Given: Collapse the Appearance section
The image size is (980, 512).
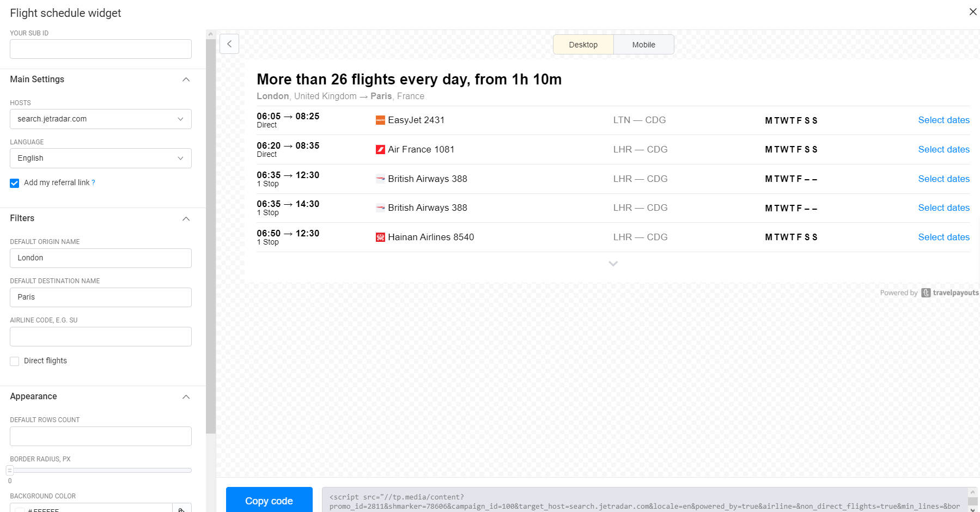Looking at the screenshot, I should pos(186,397).
